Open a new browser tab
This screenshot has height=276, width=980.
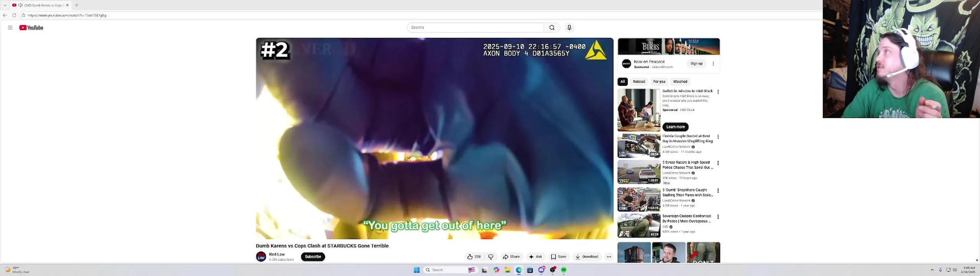tap(76, 5)
